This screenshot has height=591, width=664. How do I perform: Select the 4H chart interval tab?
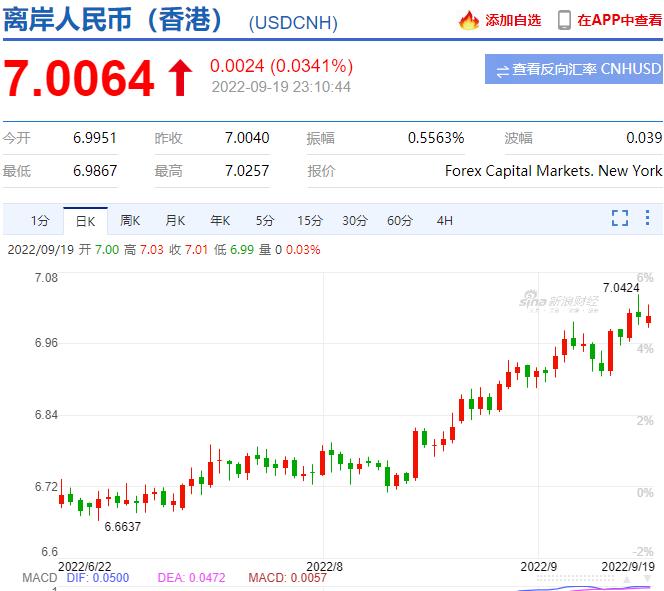[x=444, y=220]
